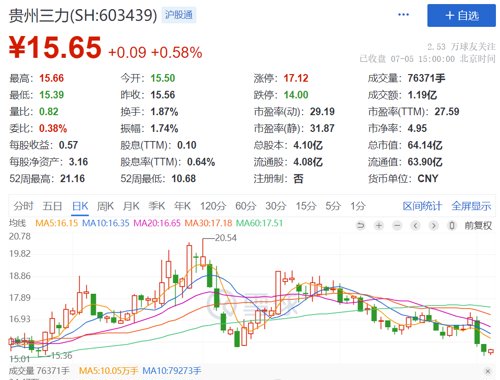This screenshot has width=500, height=380.
Task: Close the volume panel with the X icon
Action: (488, 371)
